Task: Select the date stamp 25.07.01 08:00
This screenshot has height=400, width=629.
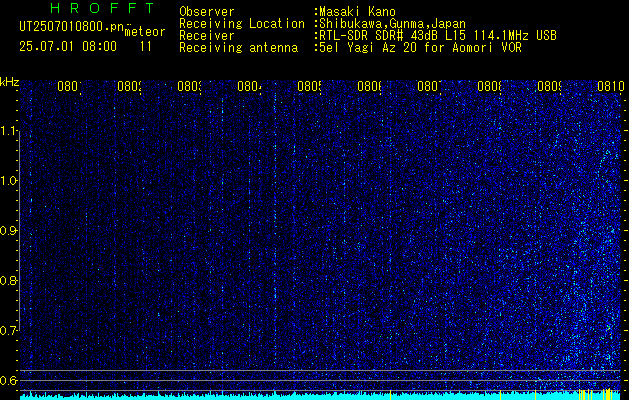Action: (x=68, y=47)
